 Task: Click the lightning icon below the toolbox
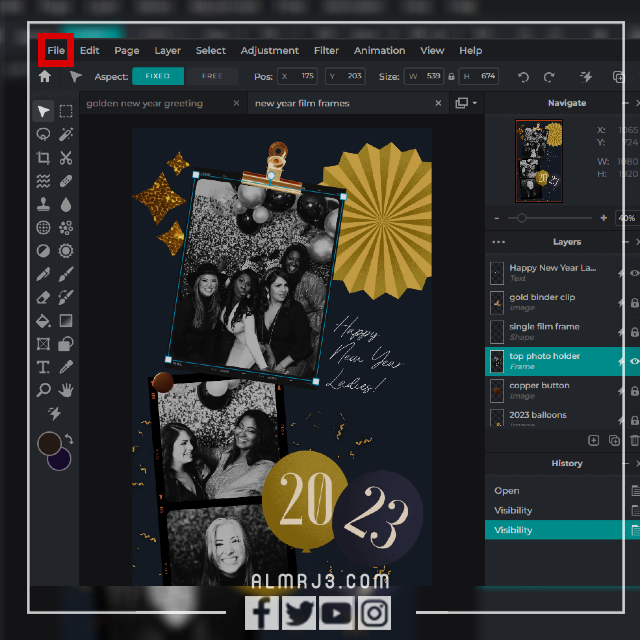click(54, 413)
